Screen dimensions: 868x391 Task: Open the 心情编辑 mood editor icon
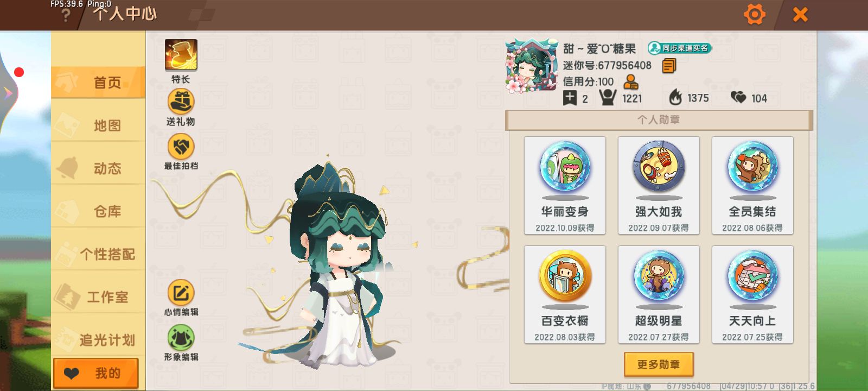point(181,293)
